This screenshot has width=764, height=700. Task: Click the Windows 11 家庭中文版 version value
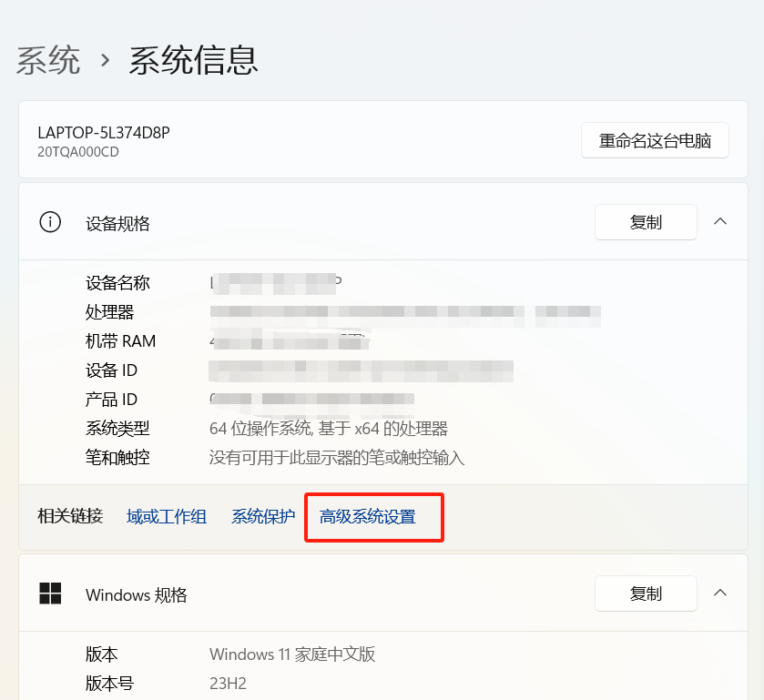tap(292, 654)
